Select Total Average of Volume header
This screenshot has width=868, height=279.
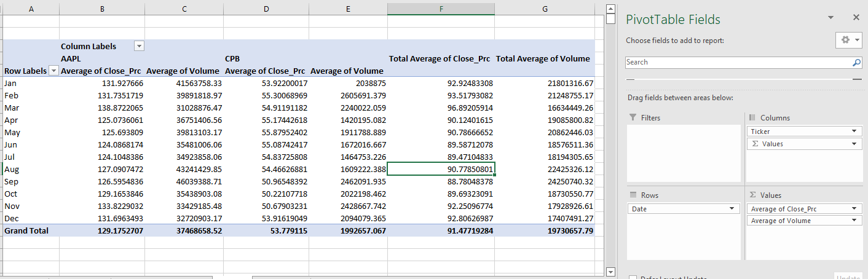pos(545,58)
